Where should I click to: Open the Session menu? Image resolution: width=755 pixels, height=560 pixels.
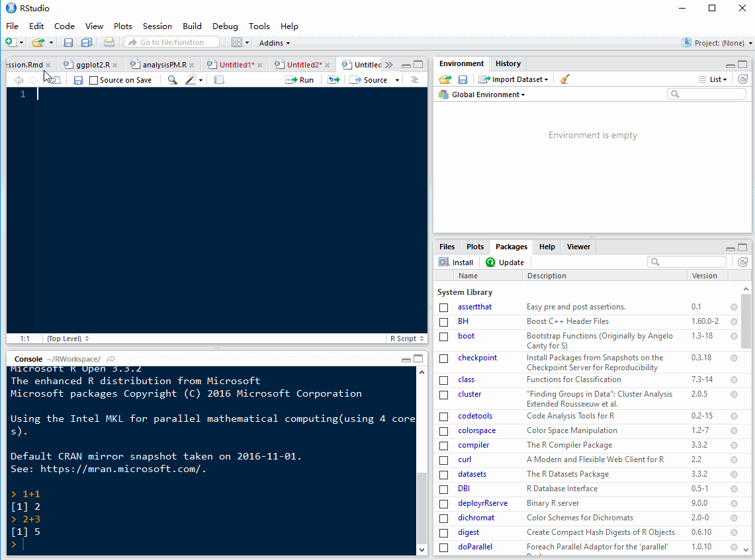[157, 26]
